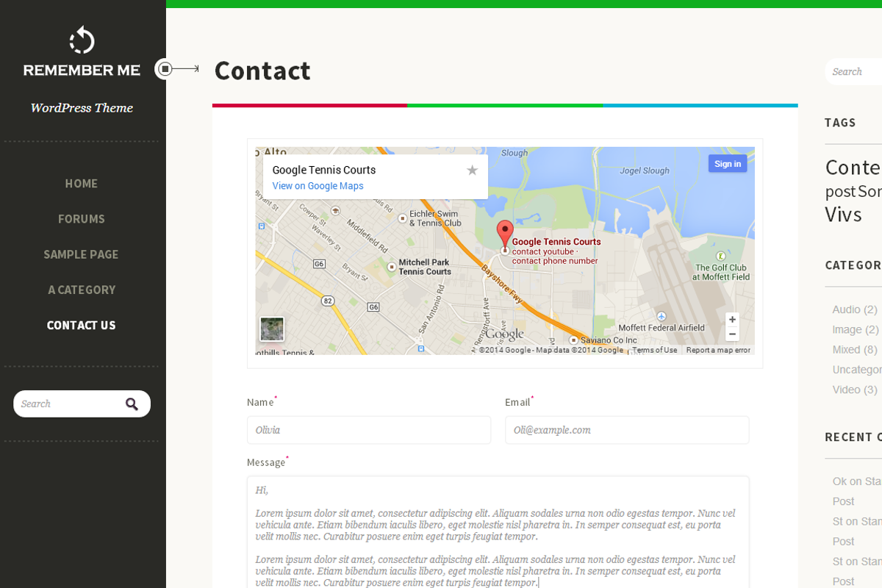Click the Google logo on the map
Viewport: 882px width, 588px height.
504,334
